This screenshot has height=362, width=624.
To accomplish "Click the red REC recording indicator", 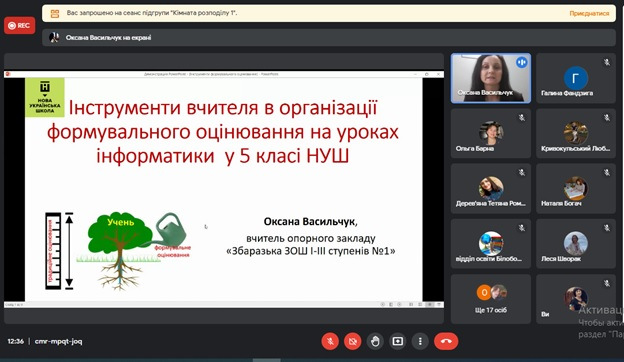I will click(20, 25).
